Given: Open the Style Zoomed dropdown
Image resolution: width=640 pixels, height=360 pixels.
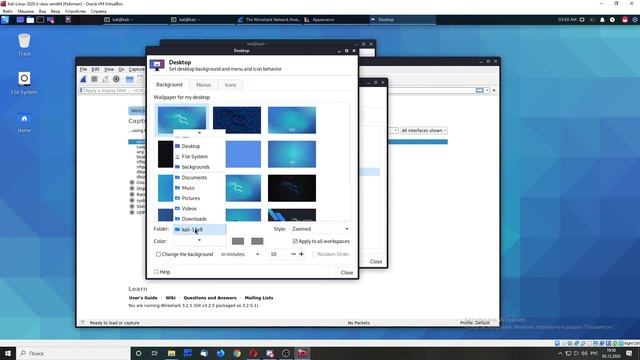Looking at the screenshot, I should (320, 229).
